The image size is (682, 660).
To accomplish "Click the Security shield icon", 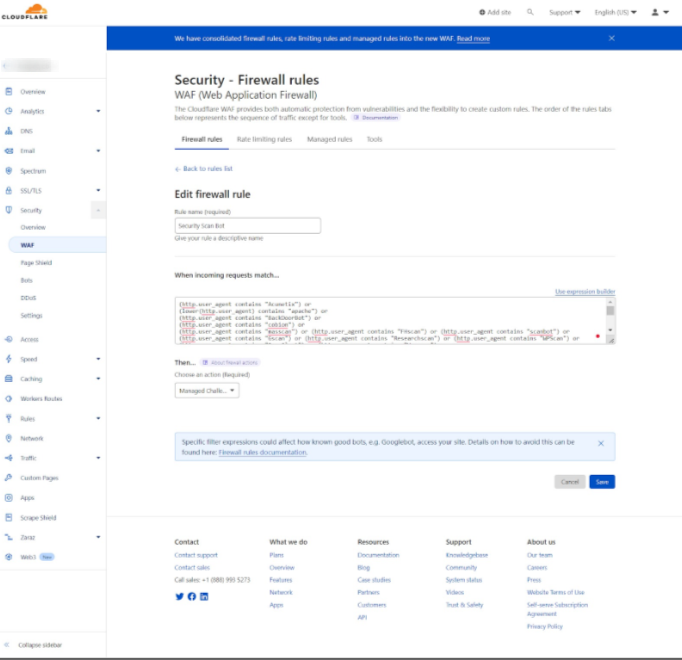I will (x=9, y=210).
